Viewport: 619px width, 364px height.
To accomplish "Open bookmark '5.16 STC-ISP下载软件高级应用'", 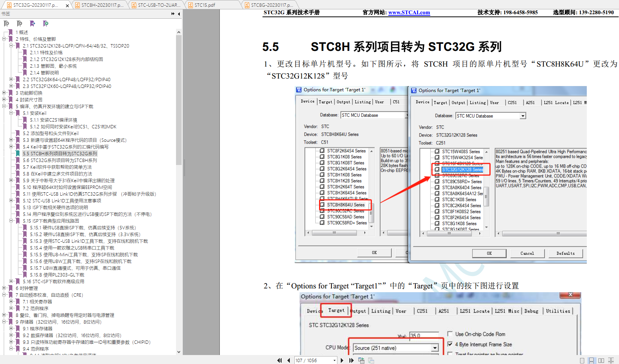I will tap(54, 281).
